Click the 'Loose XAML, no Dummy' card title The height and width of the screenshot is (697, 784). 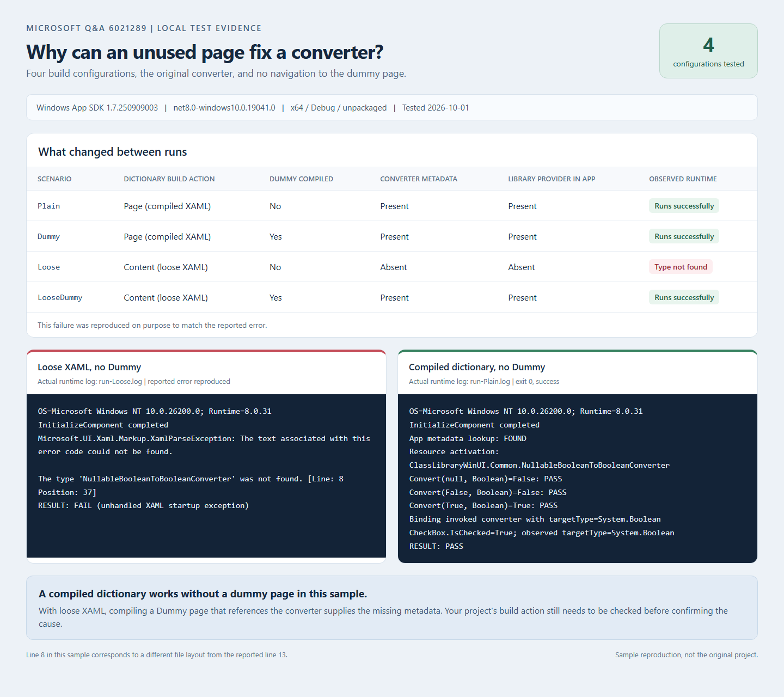point(89,367)
